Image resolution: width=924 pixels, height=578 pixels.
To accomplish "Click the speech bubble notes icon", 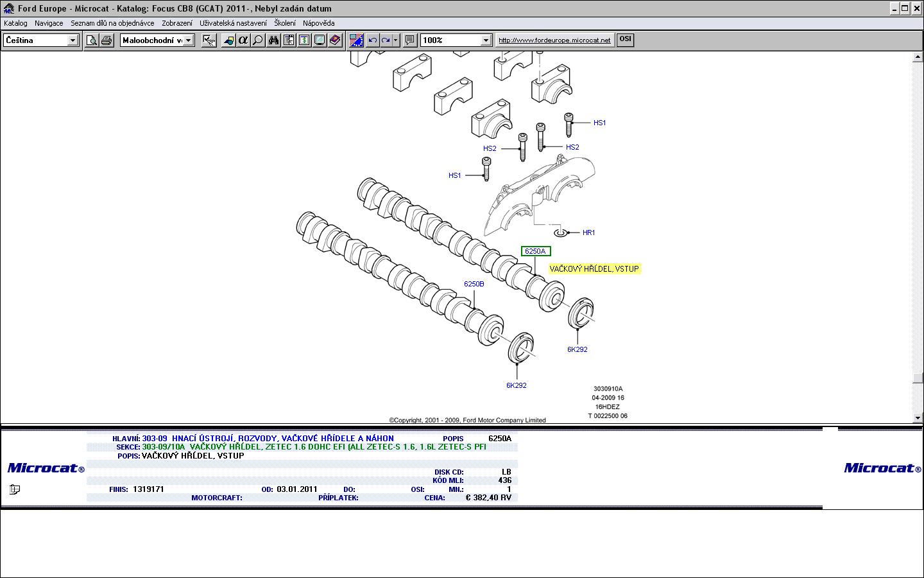I will (410, 40).
